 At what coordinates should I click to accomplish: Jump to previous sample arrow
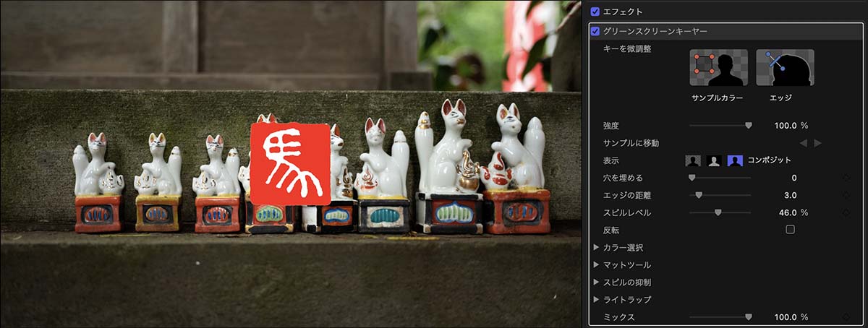(804, 143)
